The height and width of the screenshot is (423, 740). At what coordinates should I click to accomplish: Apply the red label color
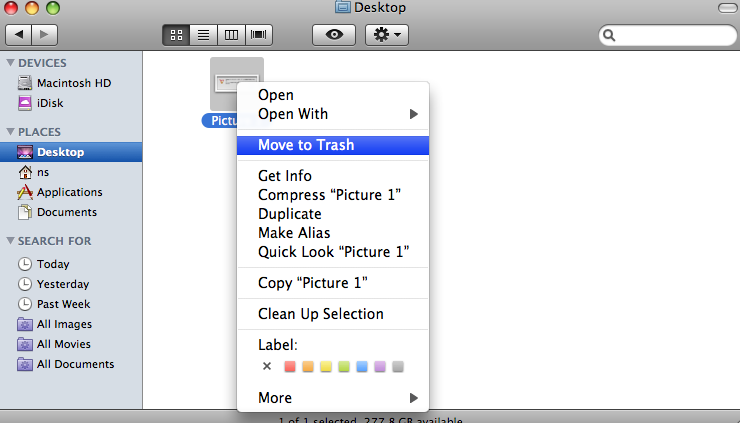(x=289, y=366)
